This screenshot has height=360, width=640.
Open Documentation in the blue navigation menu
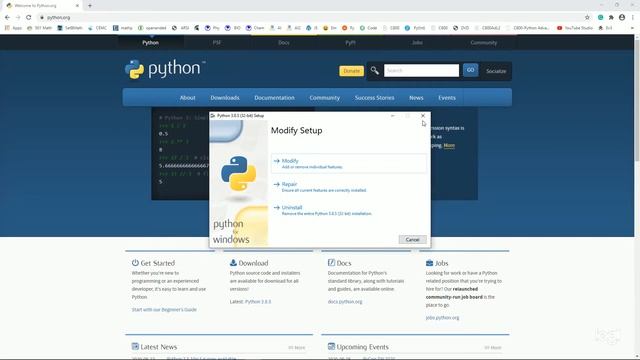[x=274, y=98]
